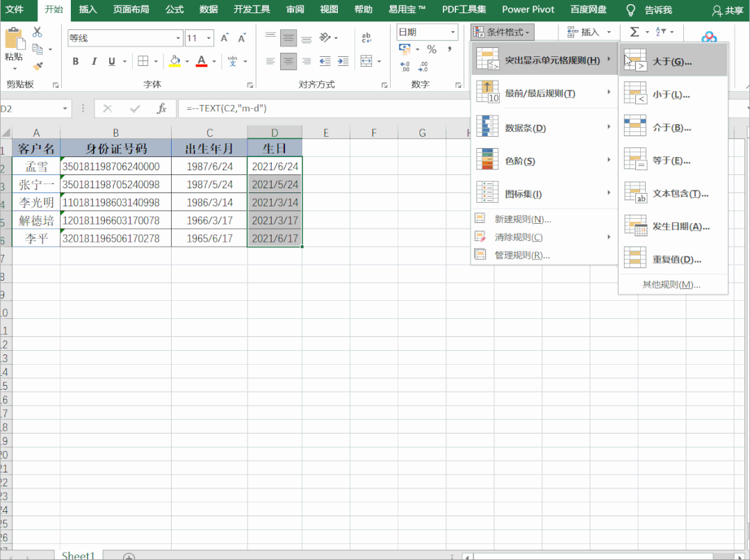This screenshot has width=750, height=560.
Task: Apply percent style format
Action: 432,49
